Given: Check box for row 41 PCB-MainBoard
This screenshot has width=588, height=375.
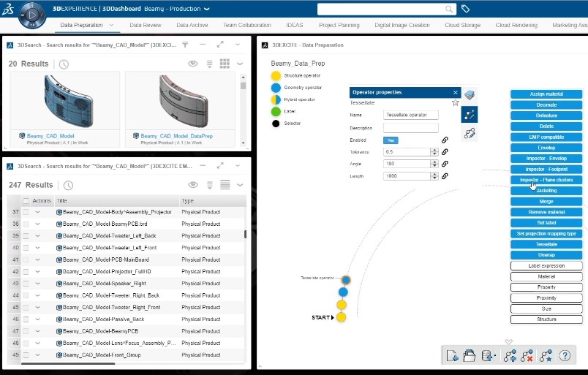Looking at the screenshot, I should [26, 260].
